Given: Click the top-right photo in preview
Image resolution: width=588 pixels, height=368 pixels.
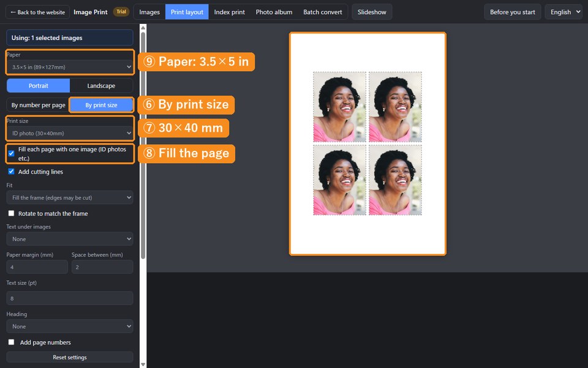Looking at the screenshot, I should pos(395,107).
